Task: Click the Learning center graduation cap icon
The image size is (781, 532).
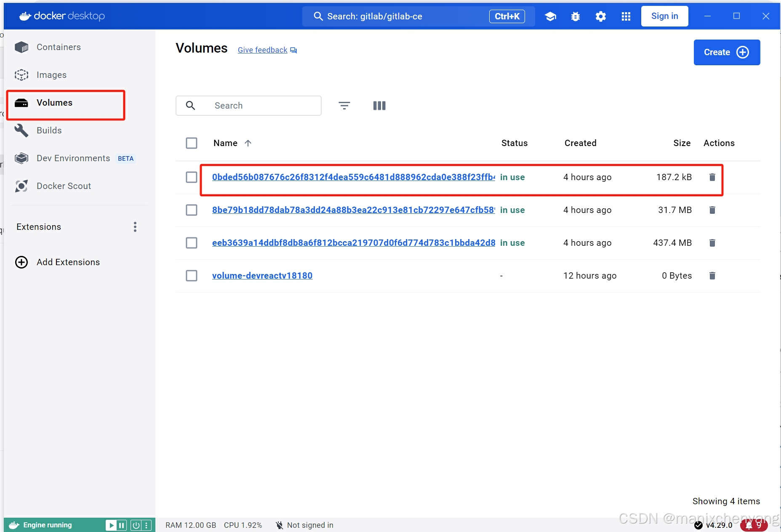Action: click(x=550, y=16)
